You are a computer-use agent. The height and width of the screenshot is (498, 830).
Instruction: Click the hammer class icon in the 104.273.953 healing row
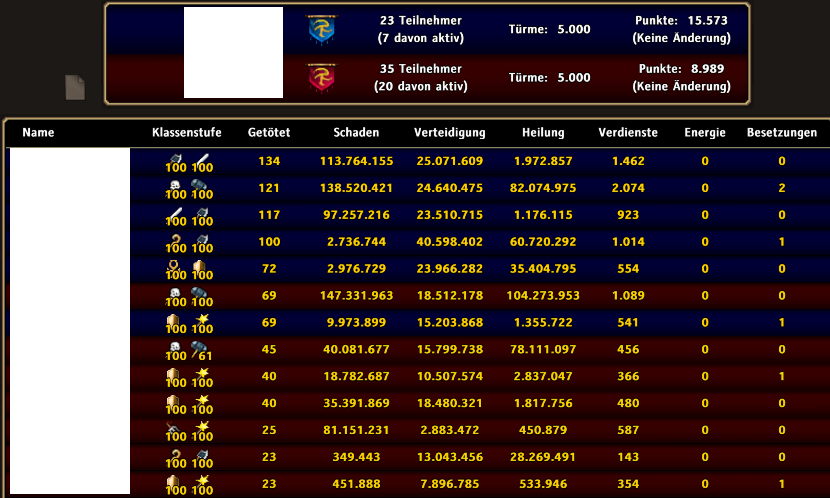[x=199, y=293]
